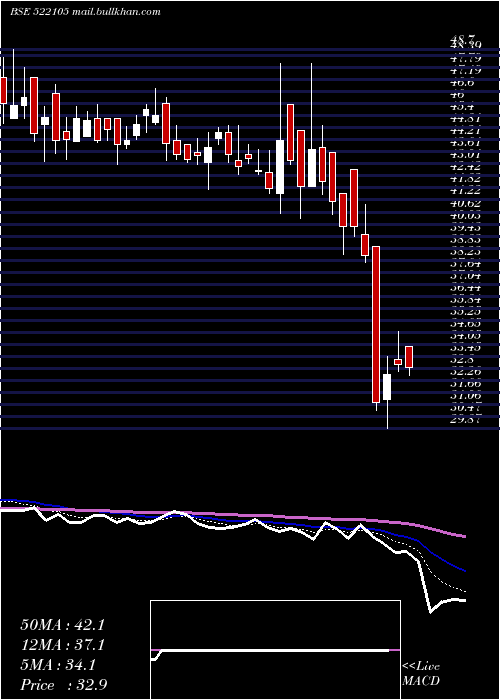Click the Price : 32.9 readout
The image size is (500, 700).
pyautogui.click(x=63, y=685)
